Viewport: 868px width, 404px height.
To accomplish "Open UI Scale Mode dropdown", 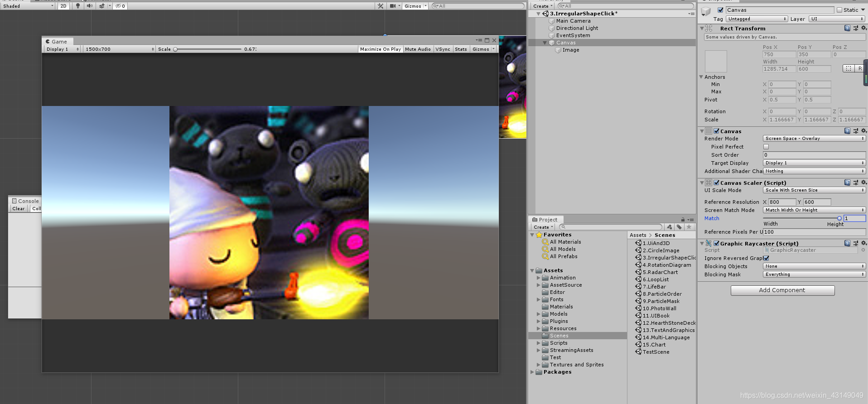I will click(x=815, y=190).
